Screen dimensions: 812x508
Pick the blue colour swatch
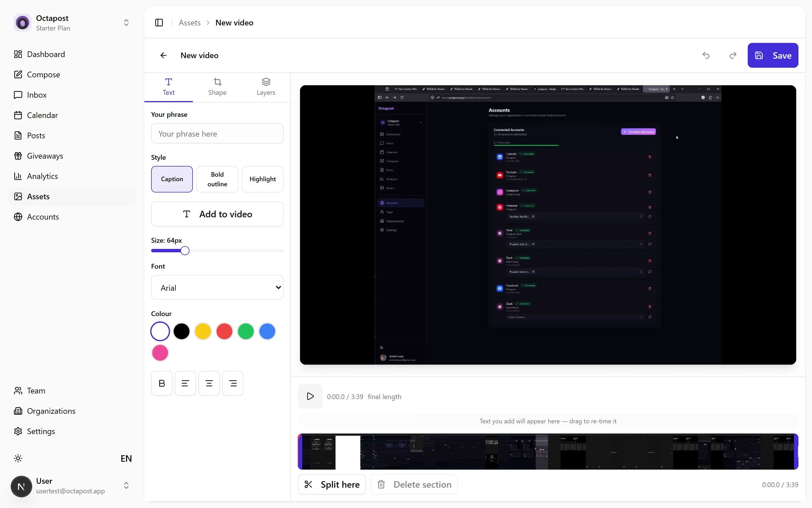click(267, 331)
